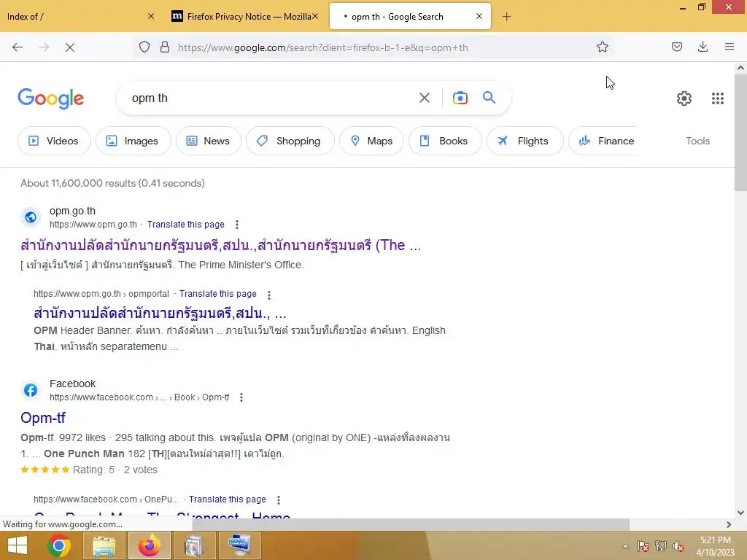This screenshot has width=747, height=560.
Task: Open the Windows Start menu
Action: coord(18,545)
